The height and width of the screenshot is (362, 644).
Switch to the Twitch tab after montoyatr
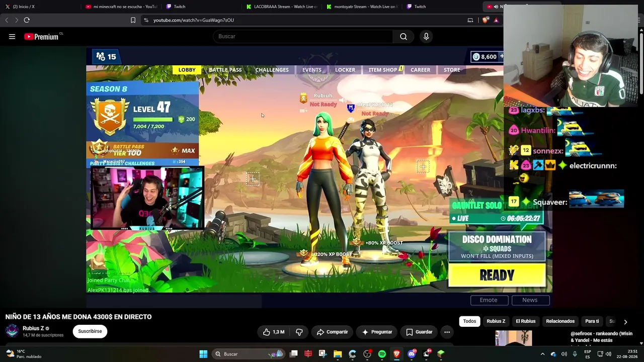(x=442, y=7)
